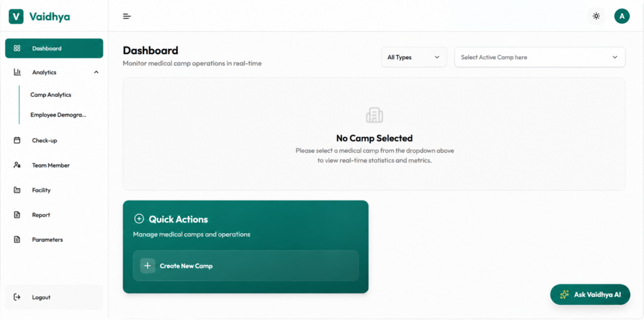The height and width of the screenshot is (320, 644).
Task: Open the user avatar "A" menu
Action: click(x=622, y=16)
